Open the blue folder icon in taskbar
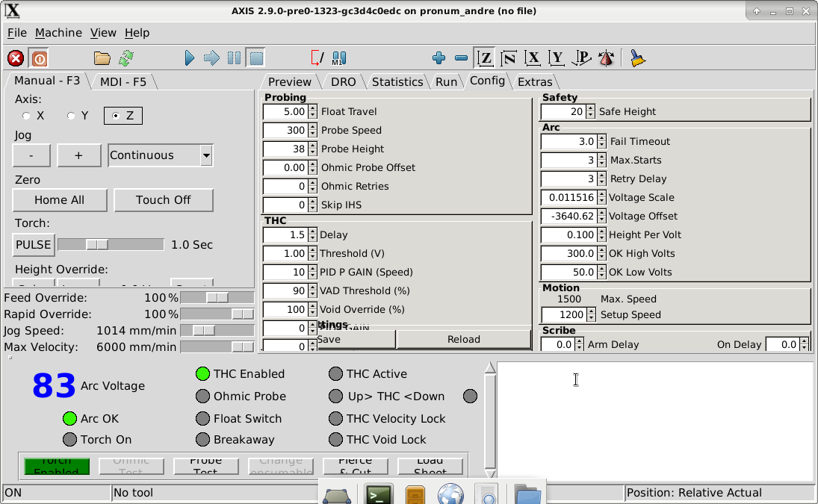818x504 pixels. click(528, 494)
